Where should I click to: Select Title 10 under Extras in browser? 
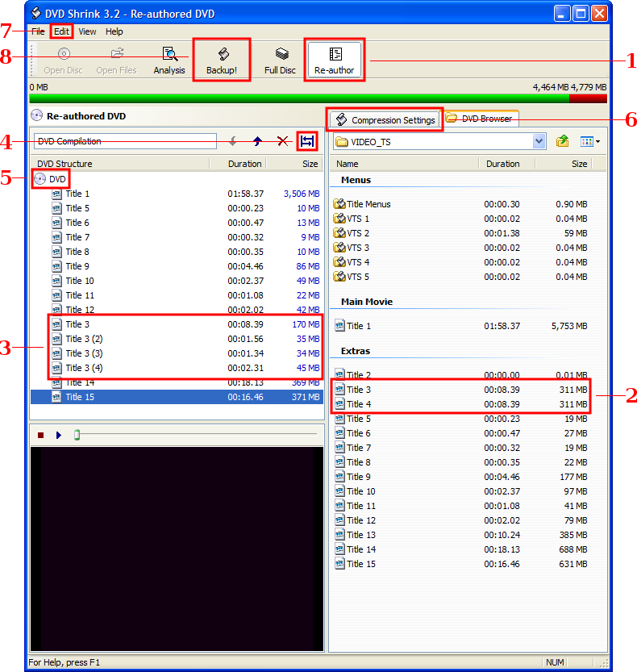(x=356, y=491)
